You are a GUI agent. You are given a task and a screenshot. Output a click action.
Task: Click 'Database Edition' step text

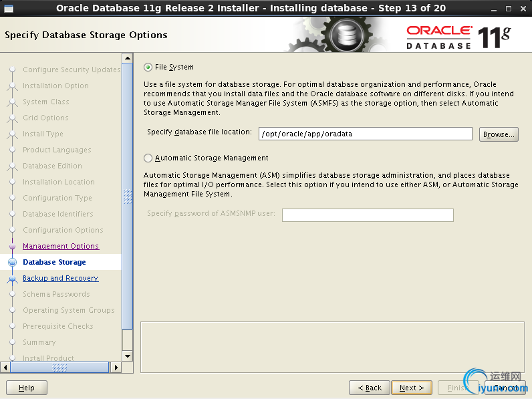tap(52, 166)
